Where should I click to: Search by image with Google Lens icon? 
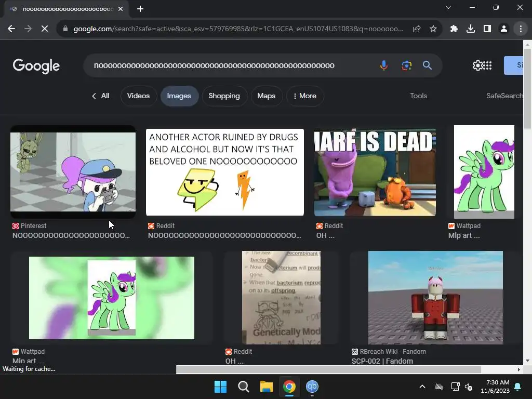click(x=406, y=65)
